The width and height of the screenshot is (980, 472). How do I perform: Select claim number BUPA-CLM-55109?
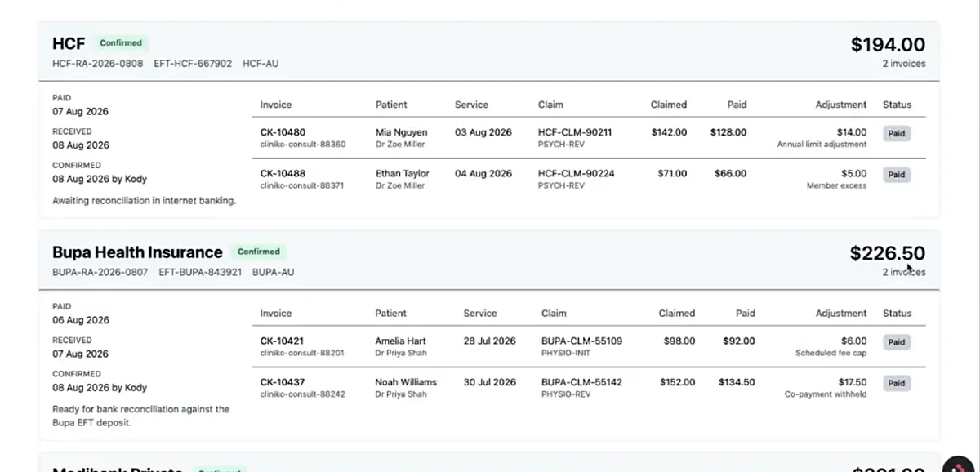tap(581, 341)
